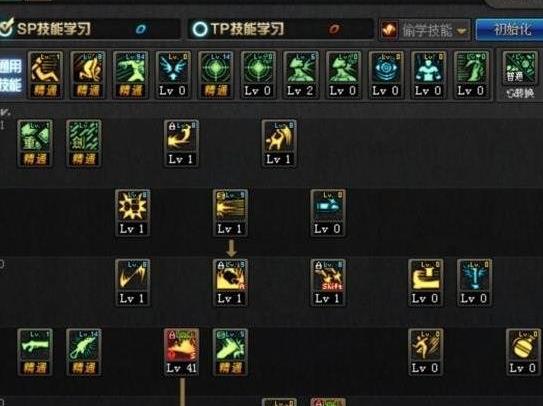Select the TP技能学习 radio option
The height and width of the screenshot is (406, 543).
pos(200,29)
